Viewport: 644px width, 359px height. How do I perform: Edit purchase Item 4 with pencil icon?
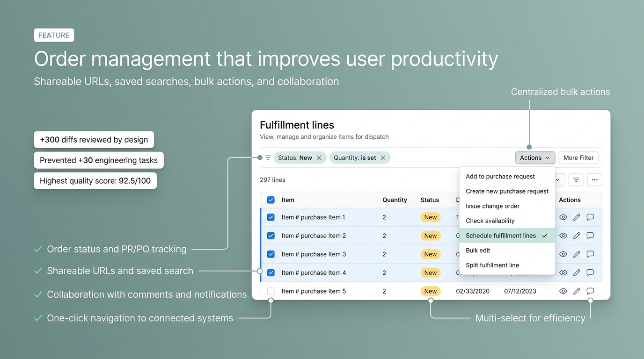click(x=577, y=273)
